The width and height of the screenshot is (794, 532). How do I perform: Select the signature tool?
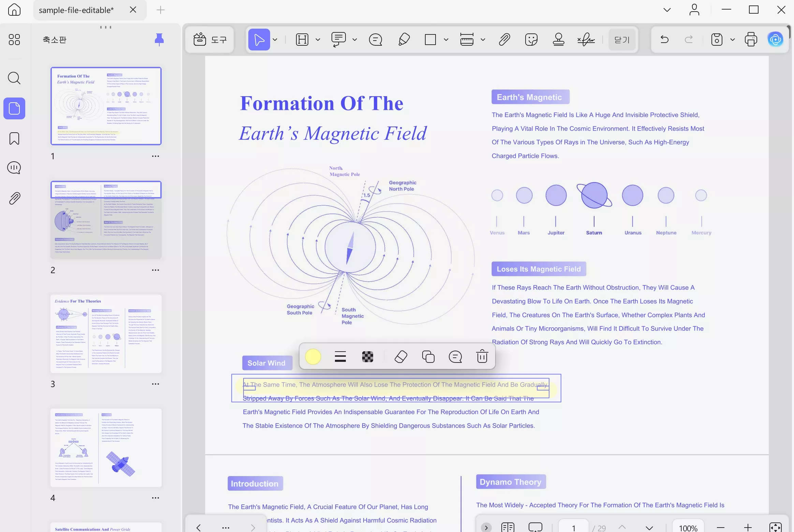pyautogui.click(x=586, y=40)
